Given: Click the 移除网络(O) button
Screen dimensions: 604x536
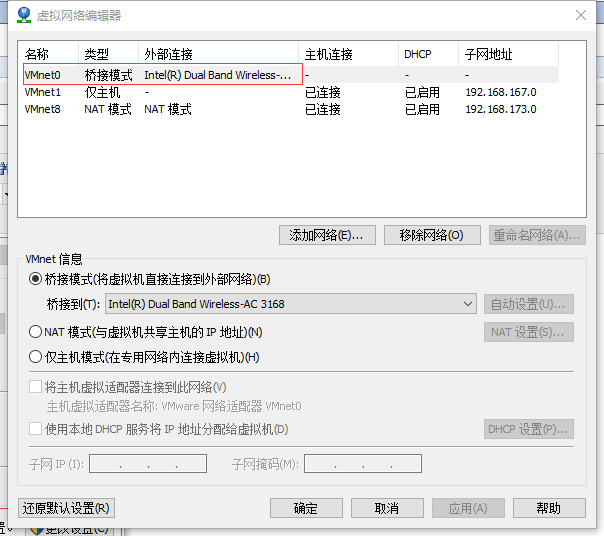Looking at the screenshot, I should coord(431,235).
